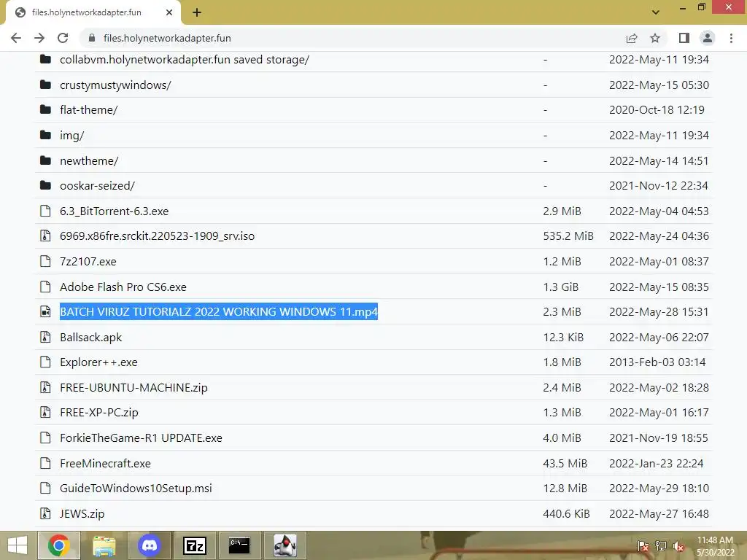
Task: Open Command Prompt from the taskbar
Action: pos(239,545)
